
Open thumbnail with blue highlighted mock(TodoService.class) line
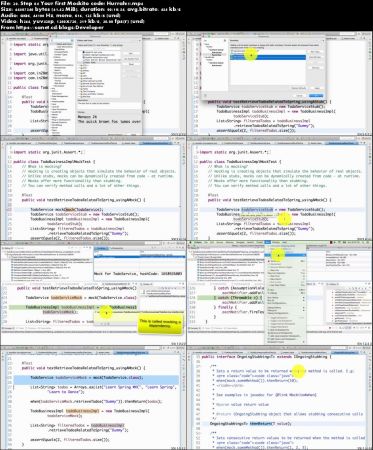(x=93, y=398)
